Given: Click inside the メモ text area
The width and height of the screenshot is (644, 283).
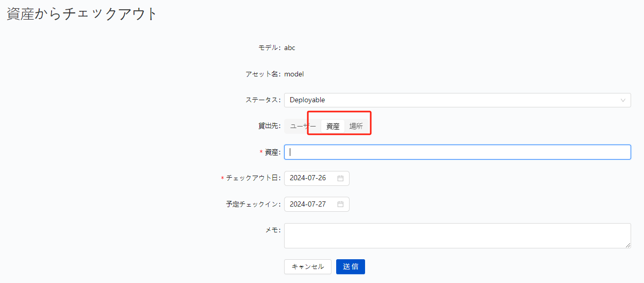Looking at the screenshot, I should [457, 235].
